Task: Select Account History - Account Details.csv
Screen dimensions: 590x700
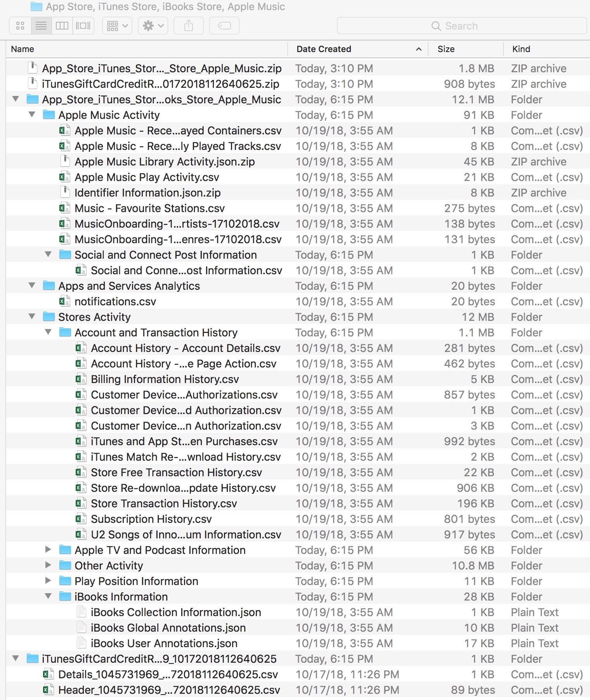Action: (x=186, y=348)
